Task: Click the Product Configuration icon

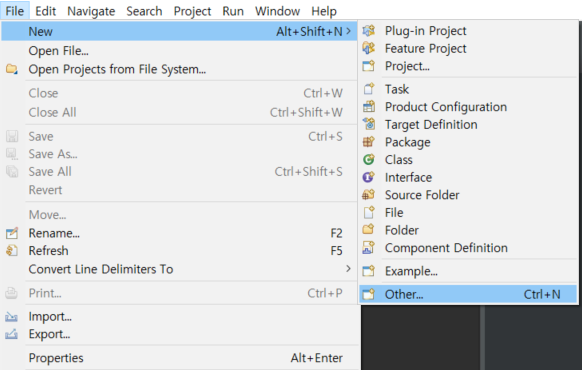Action: pos(369,107)
